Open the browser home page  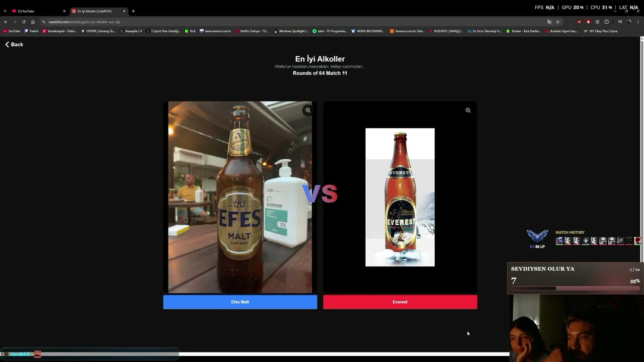tap(33, 22)
